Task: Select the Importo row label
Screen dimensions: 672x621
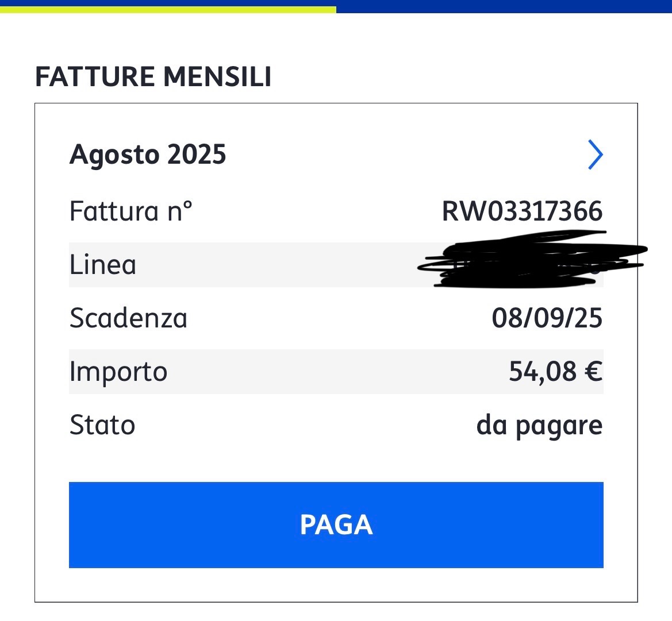Action: [x=118, y=371]
